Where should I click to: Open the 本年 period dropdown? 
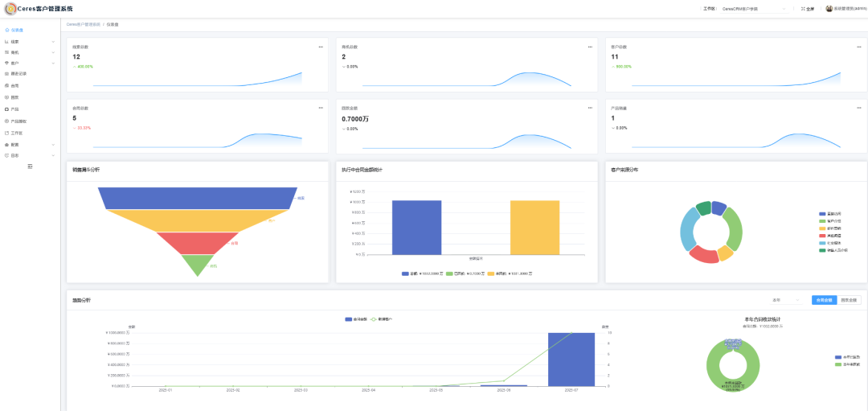click(785, 300)
